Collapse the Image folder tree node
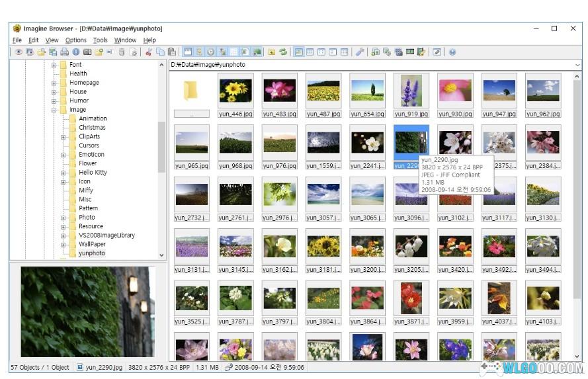This screenshot has width=588, height=379. [54, 110]
